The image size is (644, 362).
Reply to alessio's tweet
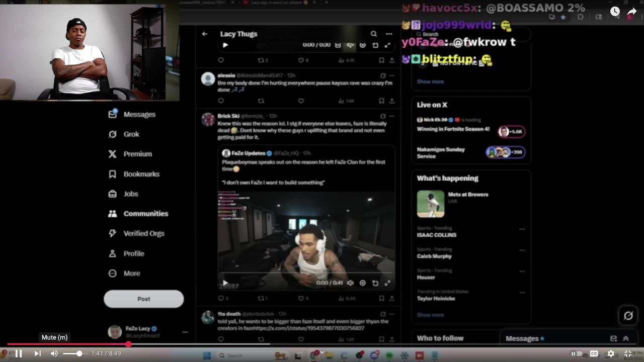point(221,101)
